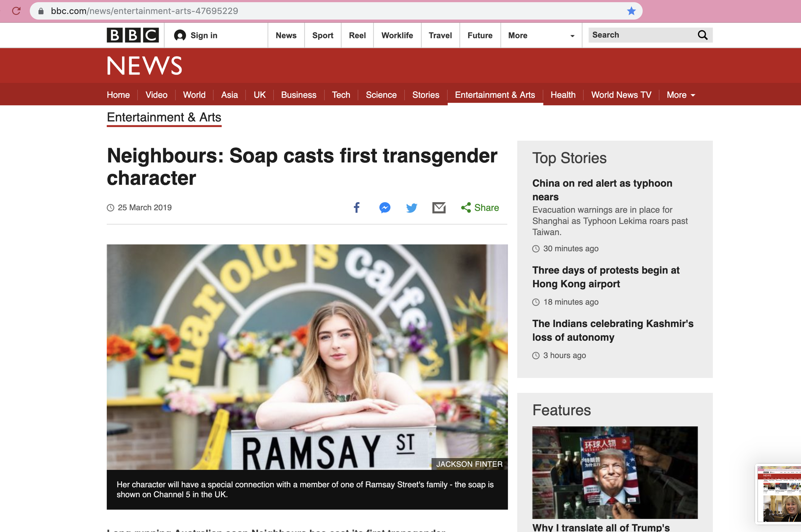Share article on Twitter icon
Viewport: 801px width, 532px height.
pyautogui.click(x=411, y=207)
